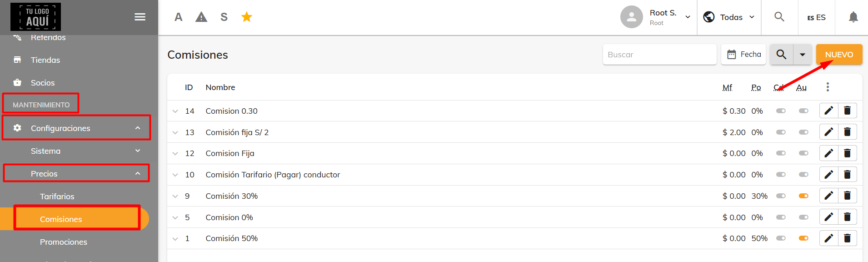Open notifications bell icon
Viewport: 868px width, 262px height.
853,17
